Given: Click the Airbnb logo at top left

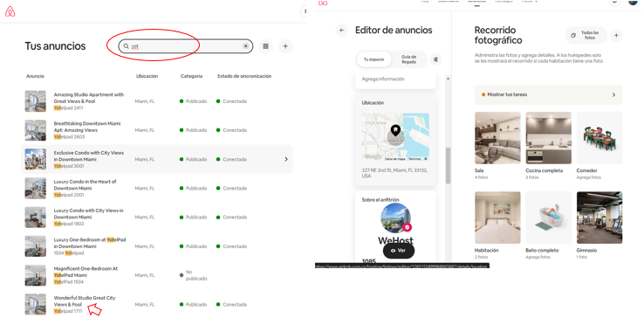Looking at the screenshot, I should pyautogui.click(x=10, y=12).
